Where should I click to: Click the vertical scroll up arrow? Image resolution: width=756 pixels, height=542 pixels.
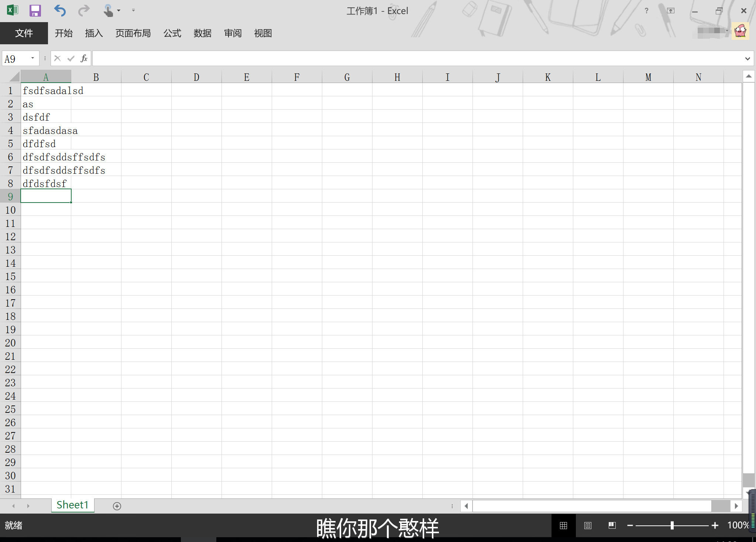pyautogui.click(x=749, y=76)
